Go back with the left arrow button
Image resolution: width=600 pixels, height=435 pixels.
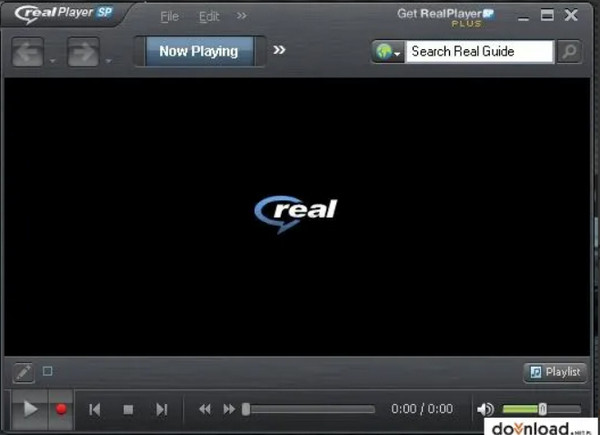click(28, 52)
